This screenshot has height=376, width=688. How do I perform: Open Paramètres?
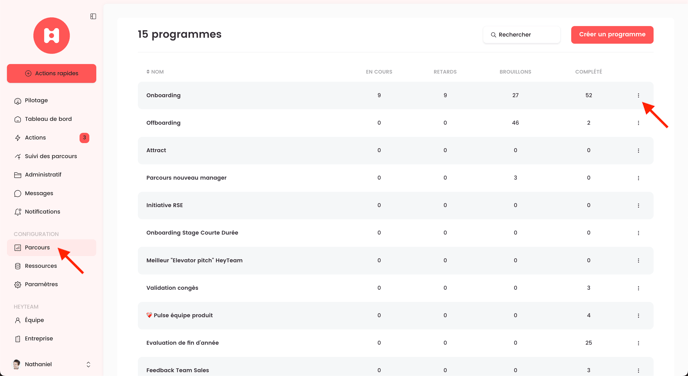coord(41,284)
